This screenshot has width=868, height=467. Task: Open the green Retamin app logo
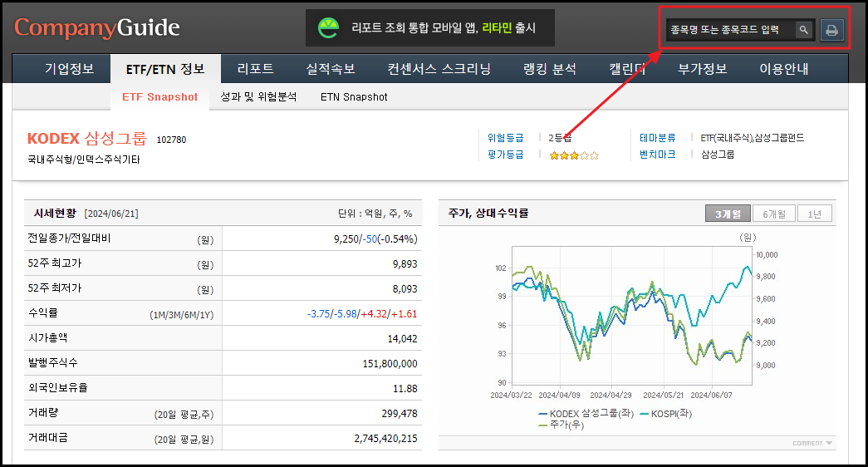[328, 27]
